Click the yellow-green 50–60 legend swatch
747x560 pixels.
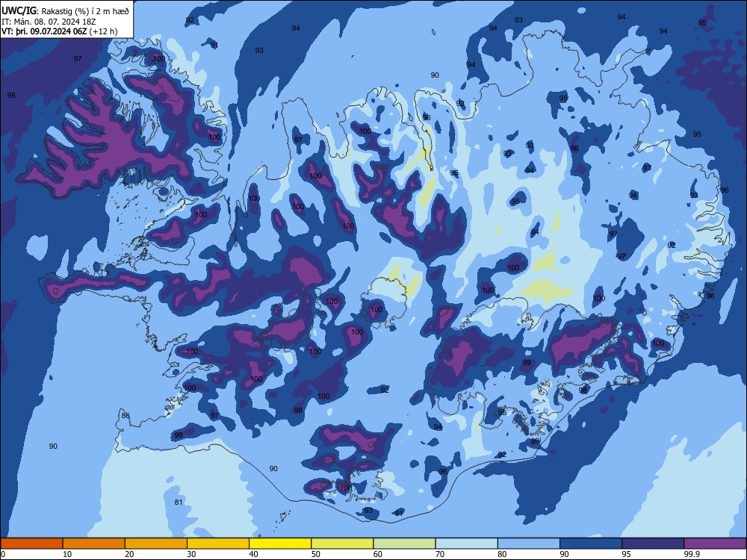click(342, 544)
